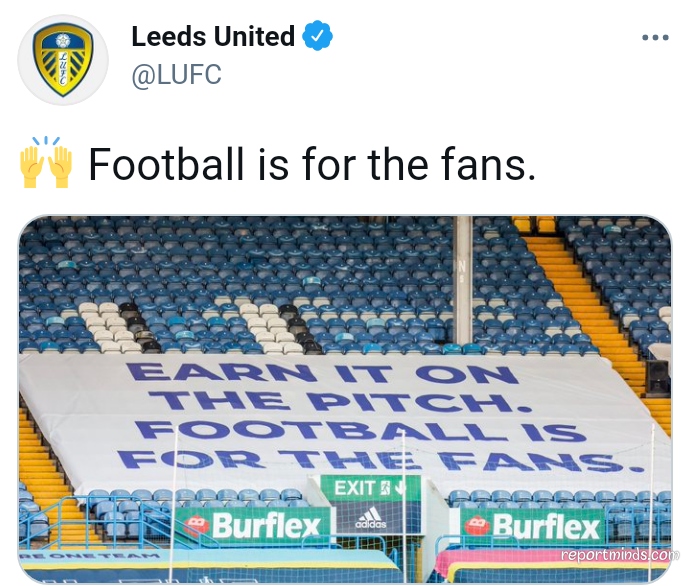Click the grey support pillar in the stand

(464, 281)
